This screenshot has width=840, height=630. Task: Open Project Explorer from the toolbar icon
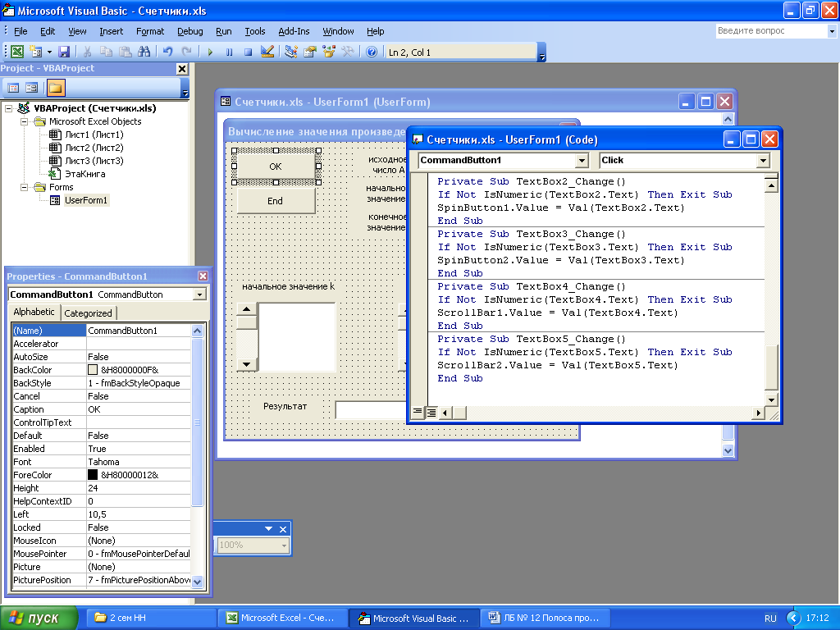click(291, 52)
